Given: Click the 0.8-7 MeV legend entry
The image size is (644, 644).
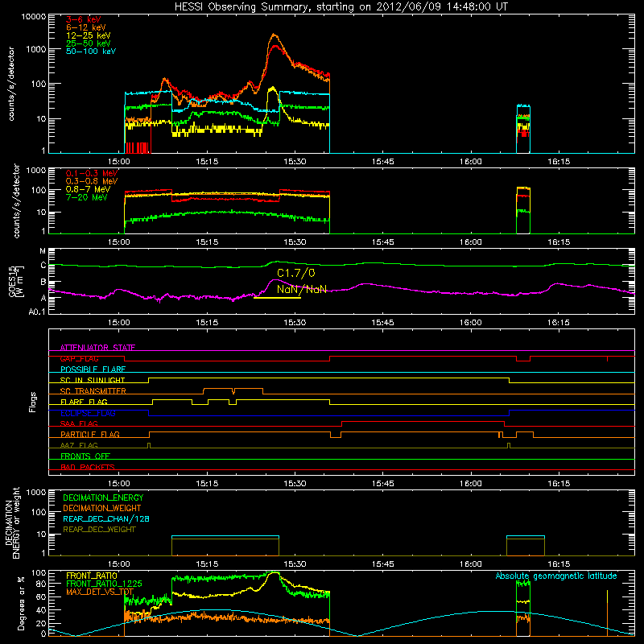Looking at the screenshot, I should point(88,189).
